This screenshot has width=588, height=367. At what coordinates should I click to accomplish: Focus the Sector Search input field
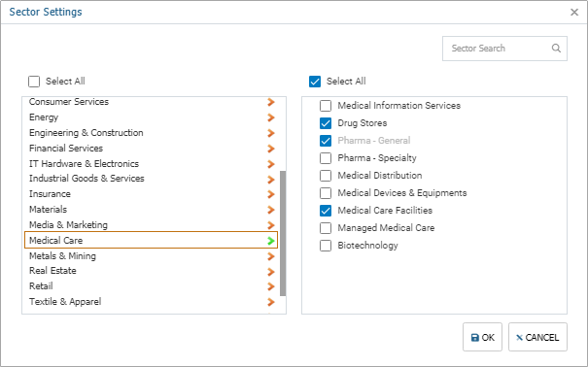[504, 49]
